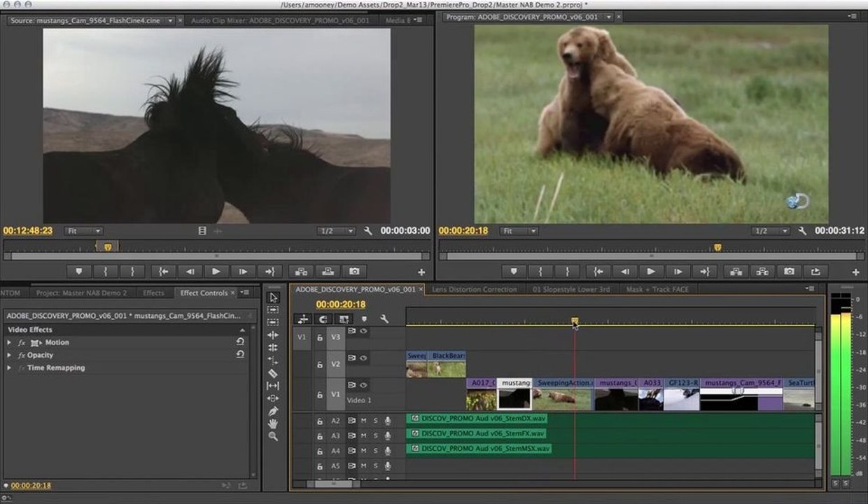Export frame from Source monitor camera icon
Screen dimensions: 868x504
click(x=355, y=271)
